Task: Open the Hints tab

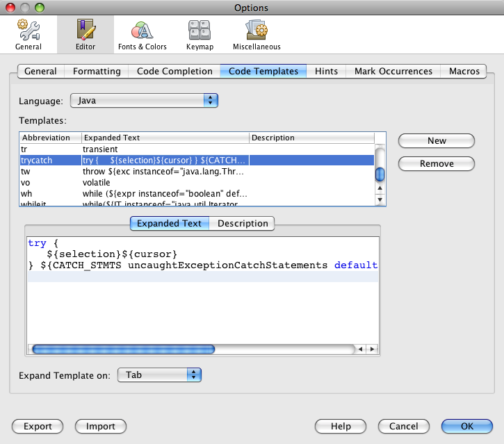Action: [x=326, y=71]
